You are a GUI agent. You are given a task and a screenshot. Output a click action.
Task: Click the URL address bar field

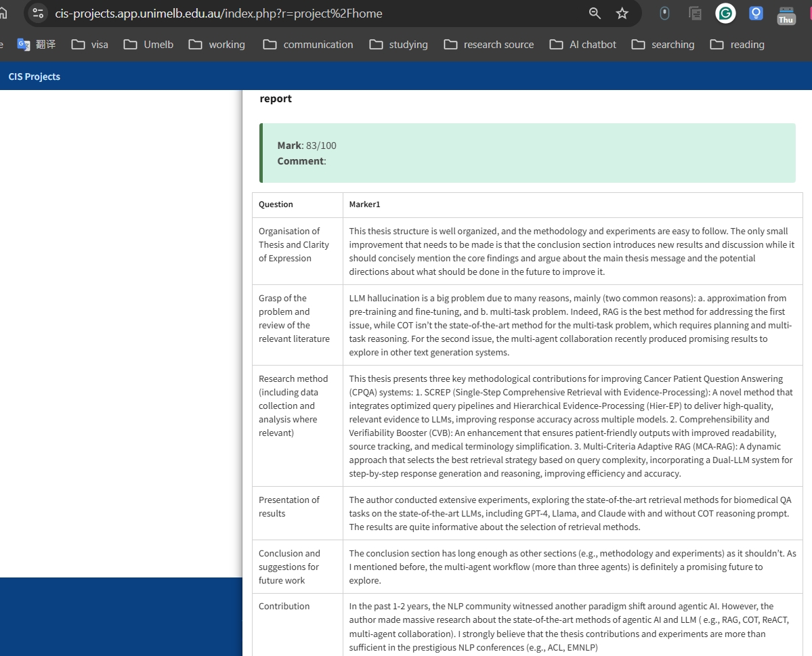pyautogui.click(x=305, y=14)
